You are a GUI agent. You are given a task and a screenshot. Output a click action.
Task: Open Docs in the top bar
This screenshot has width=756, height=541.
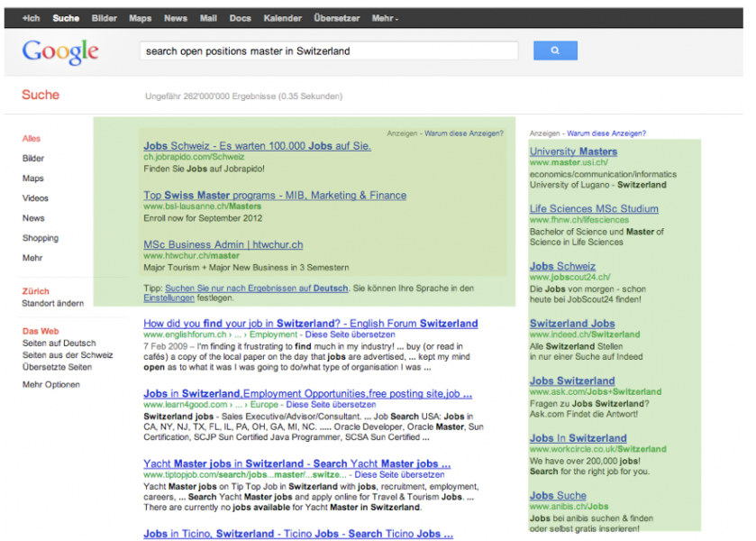click(x=240, y=18)
